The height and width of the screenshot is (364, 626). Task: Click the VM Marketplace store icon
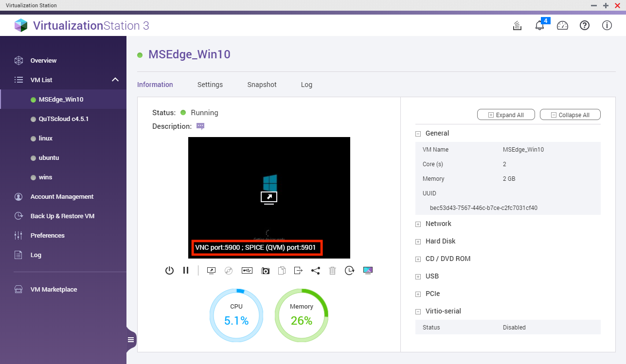tap(18, 290)
